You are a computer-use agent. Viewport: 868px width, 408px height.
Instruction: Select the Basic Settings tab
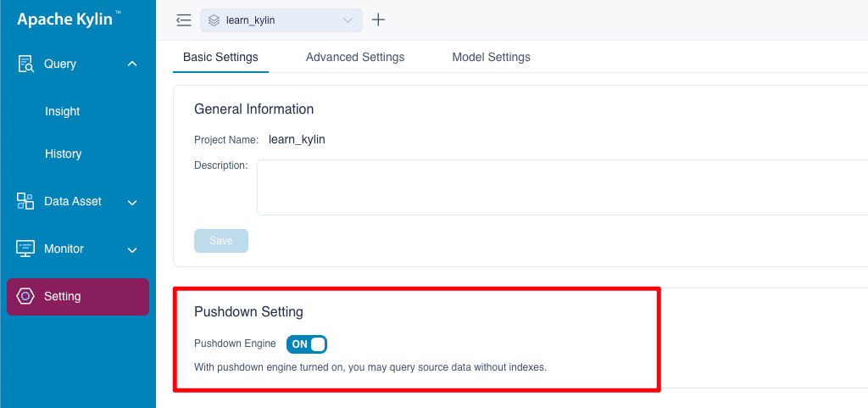coord(220,58)
